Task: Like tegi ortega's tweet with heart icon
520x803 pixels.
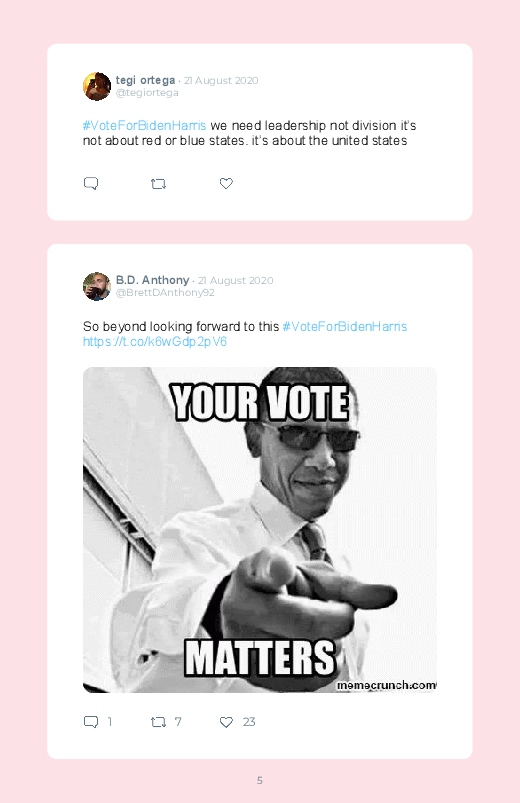Action: [226, 183]
